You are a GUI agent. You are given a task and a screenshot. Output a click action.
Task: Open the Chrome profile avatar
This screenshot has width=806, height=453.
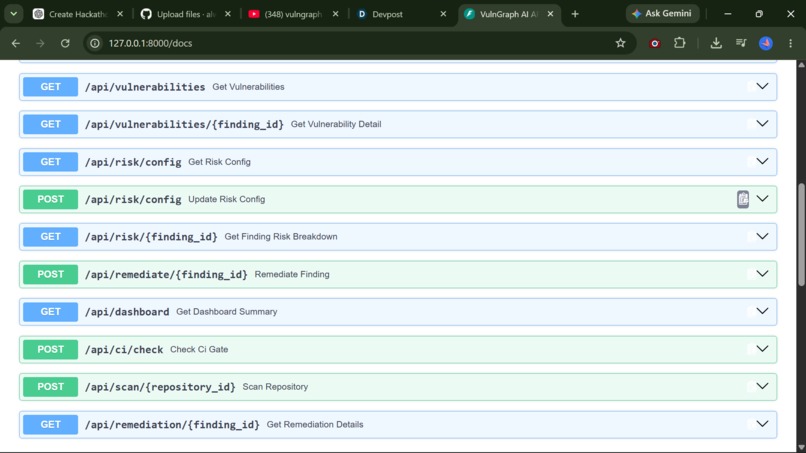point(766,43)
